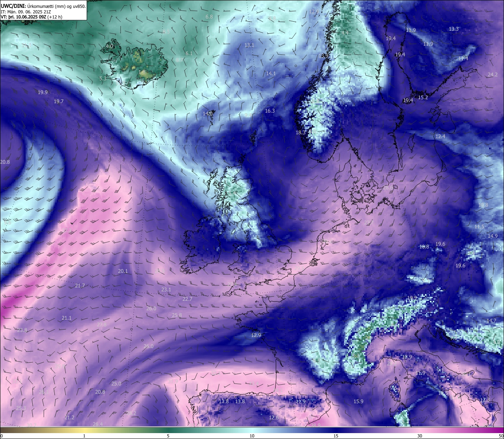Click the colorbar tick label 15
This screenshot has height=439, width=504.
point(336,436)
